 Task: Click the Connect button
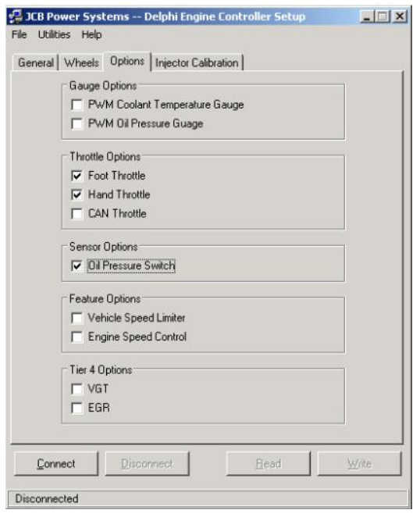point(56,464)
